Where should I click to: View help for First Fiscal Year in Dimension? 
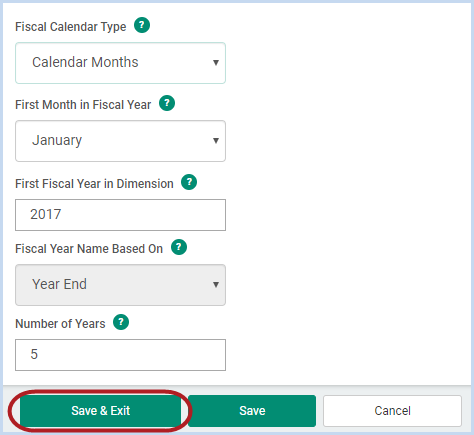(x=189, y=182)
